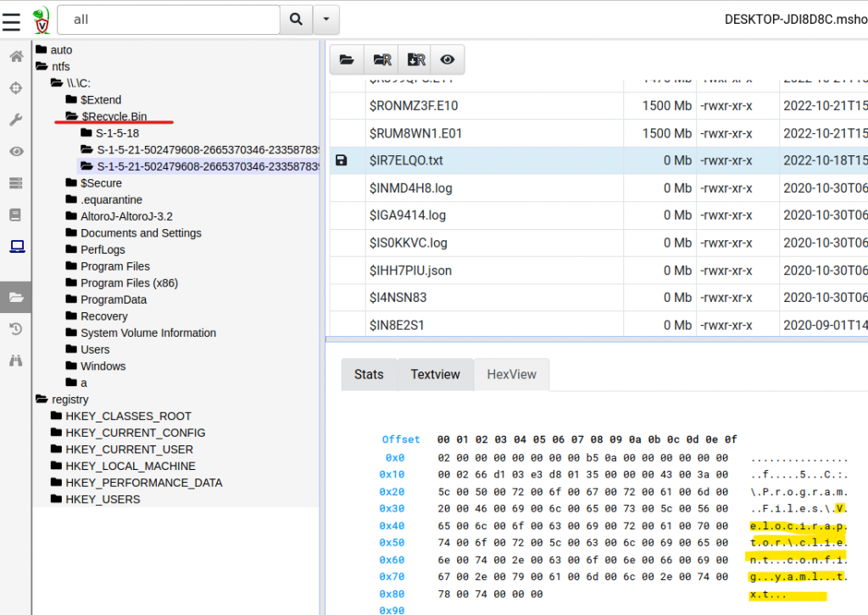Select file row $I4NSN83

click(x=599, y=298)
